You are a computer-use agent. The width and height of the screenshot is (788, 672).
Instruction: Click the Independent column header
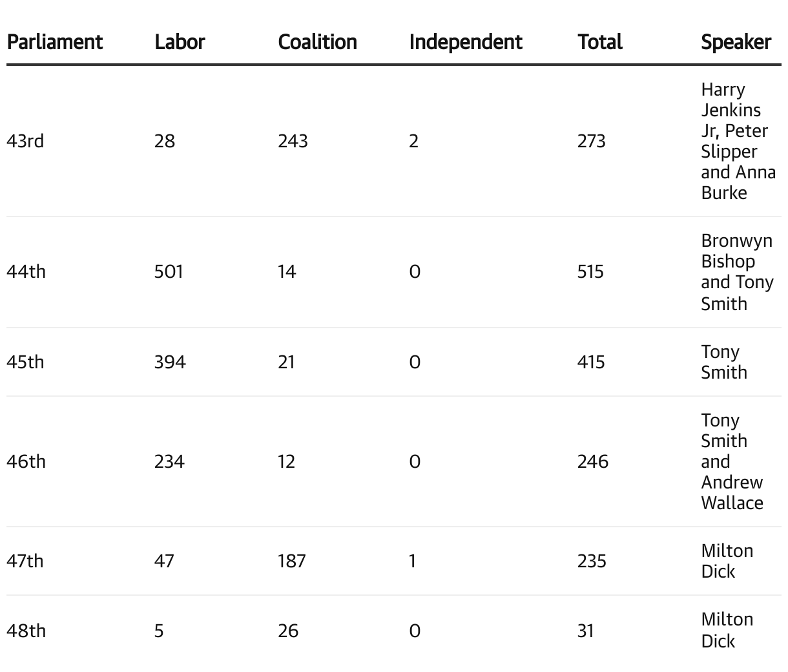pos(465,42)
